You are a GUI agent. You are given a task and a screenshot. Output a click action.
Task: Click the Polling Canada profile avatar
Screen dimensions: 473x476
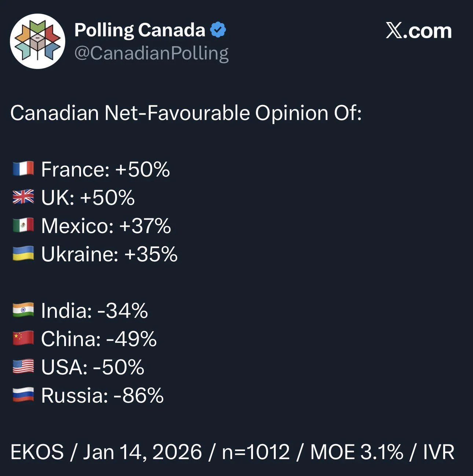37,41
